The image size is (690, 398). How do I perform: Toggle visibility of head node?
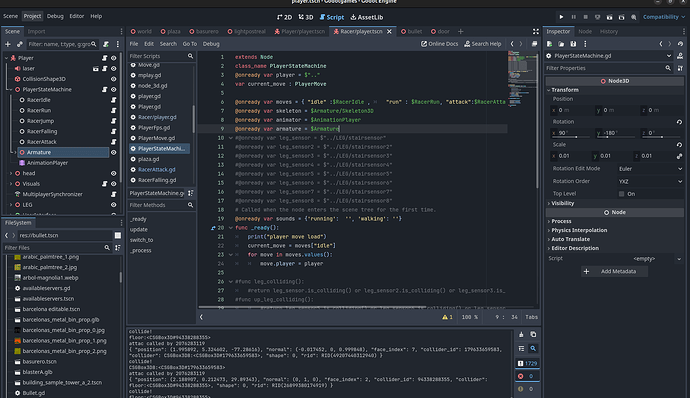click(114, 173)
